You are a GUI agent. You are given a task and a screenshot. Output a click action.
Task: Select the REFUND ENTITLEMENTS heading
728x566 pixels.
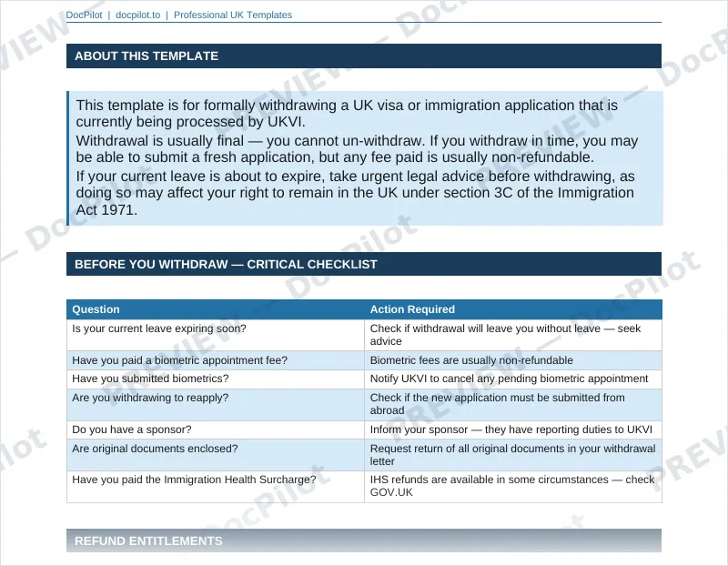(364, 541)
